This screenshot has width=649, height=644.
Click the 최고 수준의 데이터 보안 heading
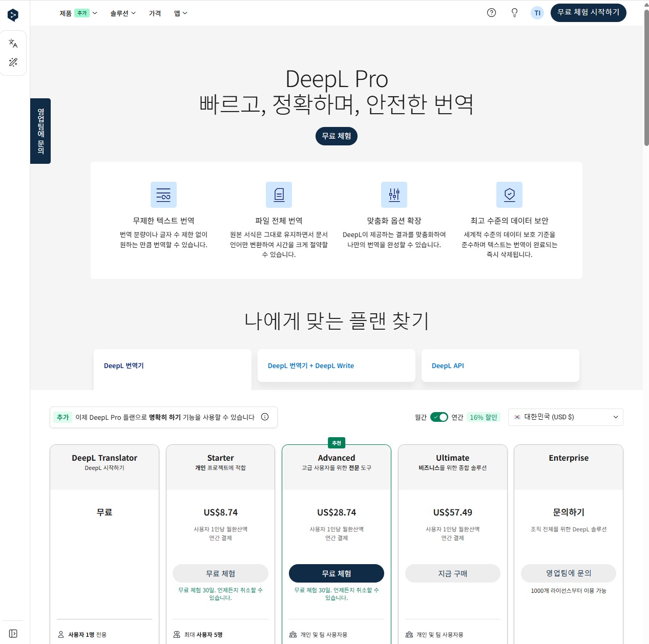click(x=509, y=221)
